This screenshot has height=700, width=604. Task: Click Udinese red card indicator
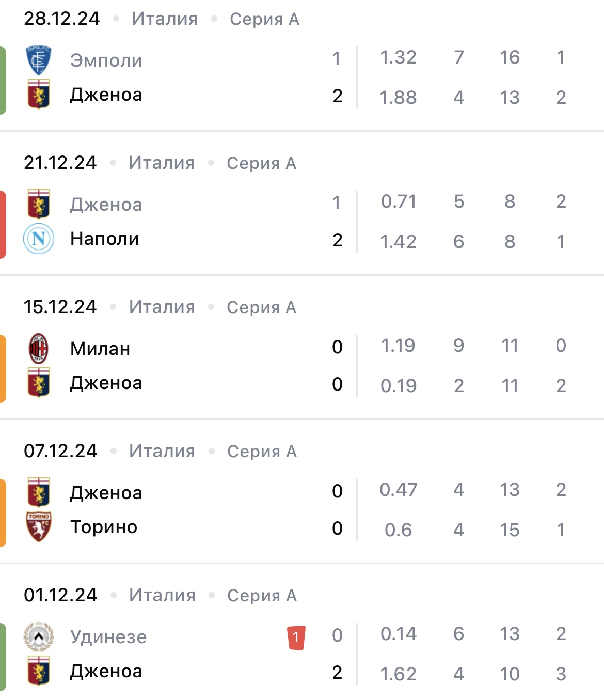[x=296, y=637]
